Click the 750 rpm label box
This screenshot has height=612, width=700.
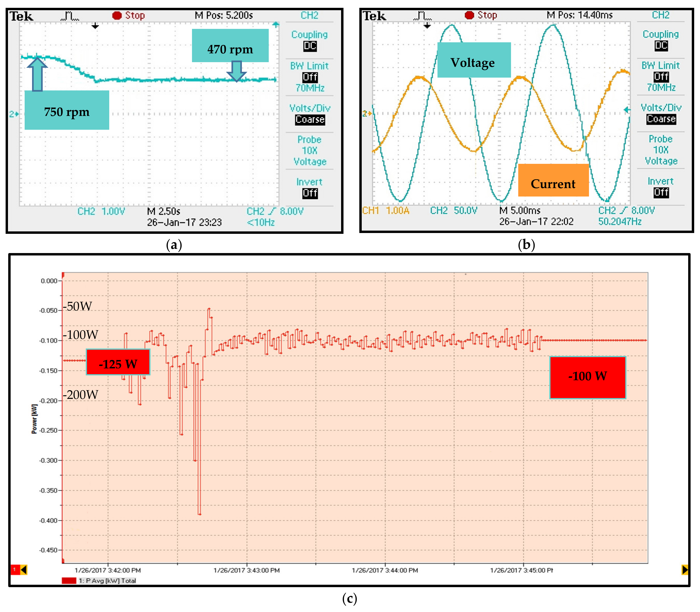tap(67, 110)
